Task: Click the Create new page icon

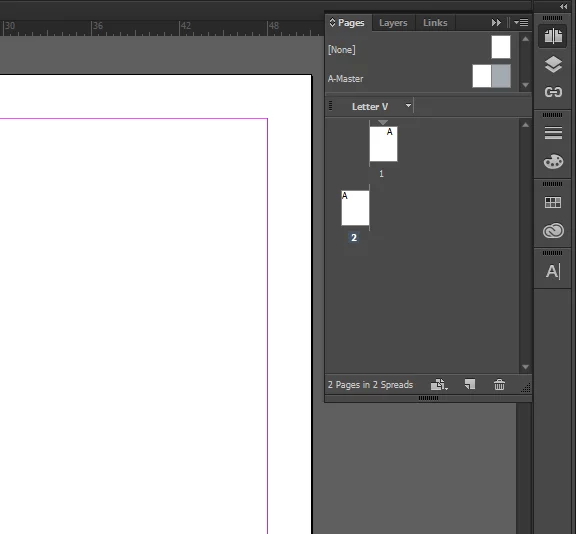Action: click(x=470, y=385)
